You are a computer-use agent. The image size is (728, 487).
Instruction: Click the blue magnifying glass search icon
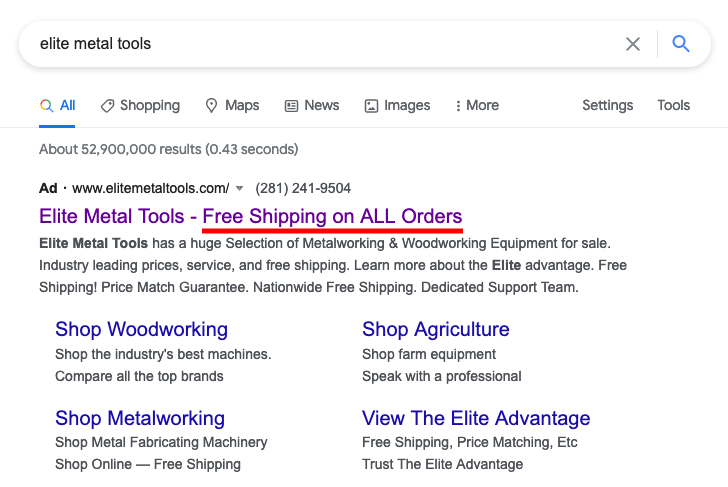[681, 44]
